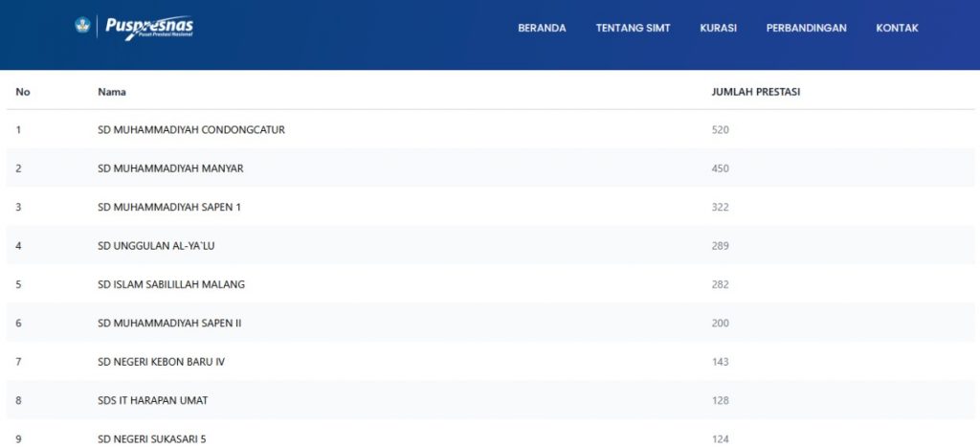Choose SD UNGGULAN AL-YA'LU in the list

(x=156, y=246)
